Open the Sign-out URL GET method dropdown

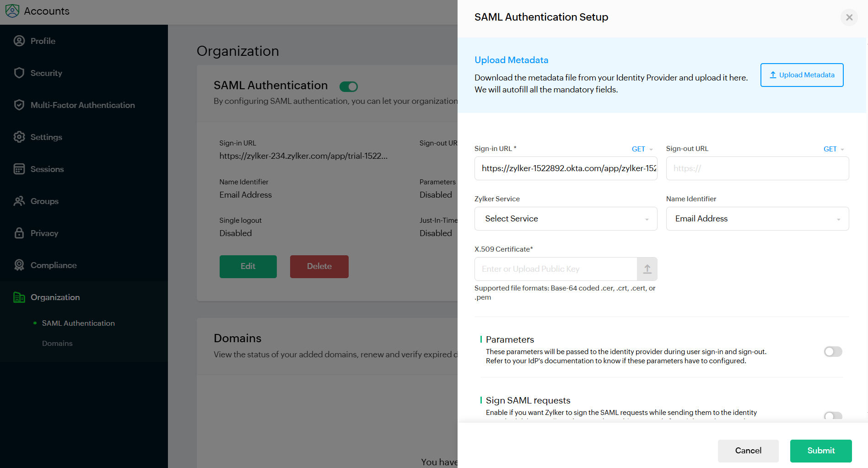834,149
